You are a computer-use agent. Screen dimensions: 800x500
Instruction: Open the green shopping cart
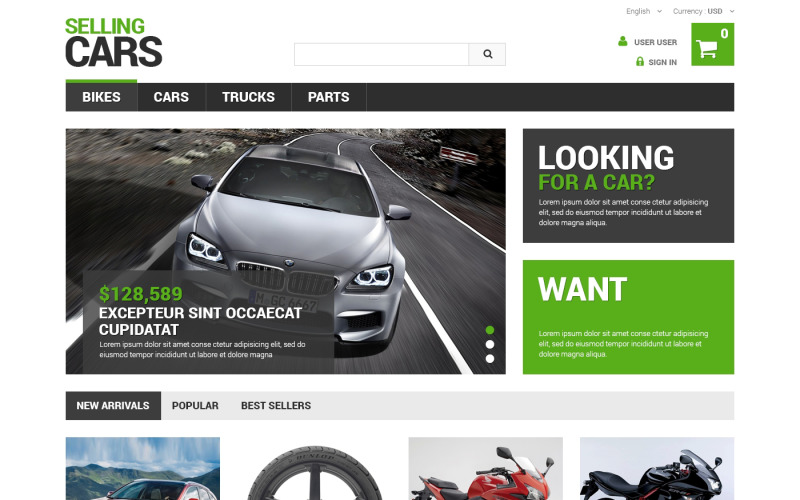(x=711, y=45)
